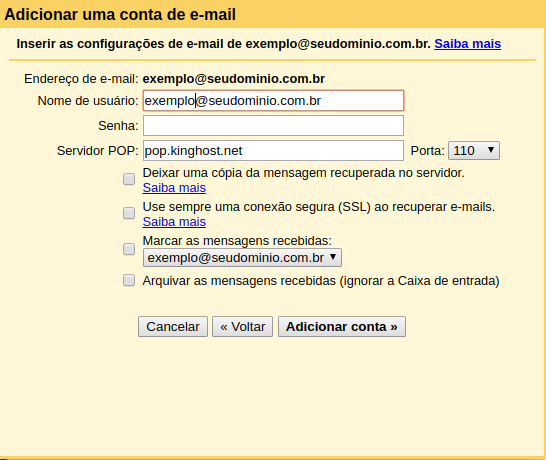Viewport: 546px width, 460px height.
Task: Click the 'Senha:' label text
Action: (x=118, y=126)
